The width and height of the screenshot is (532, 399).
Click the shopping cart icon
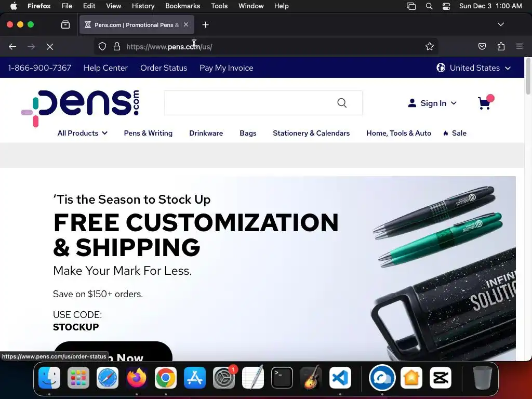pyautogui.click(x=485, y=102)
